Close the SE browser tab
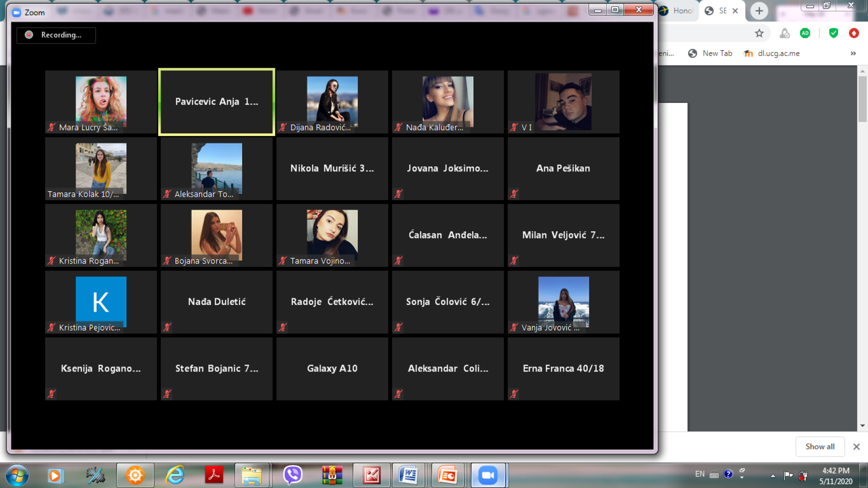The image size is (868, 488). tap(735, 11)
